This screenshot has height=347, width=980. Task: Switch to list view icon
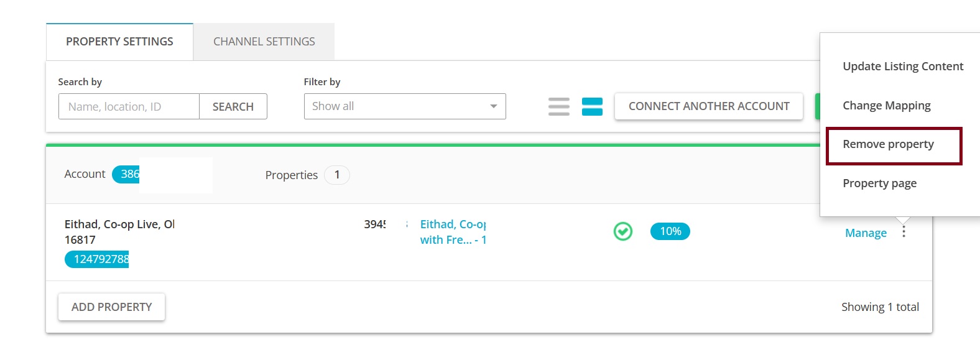coord(559,106)
